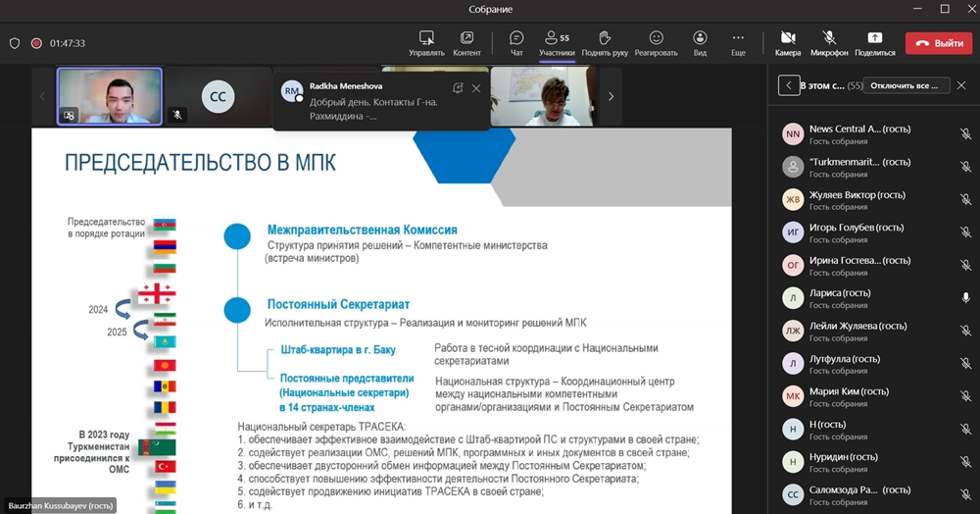
Task: Click slide title ПРЕДСЕДАТЕЛЬСТВО В МПК
Action: (x=200, y=163)
